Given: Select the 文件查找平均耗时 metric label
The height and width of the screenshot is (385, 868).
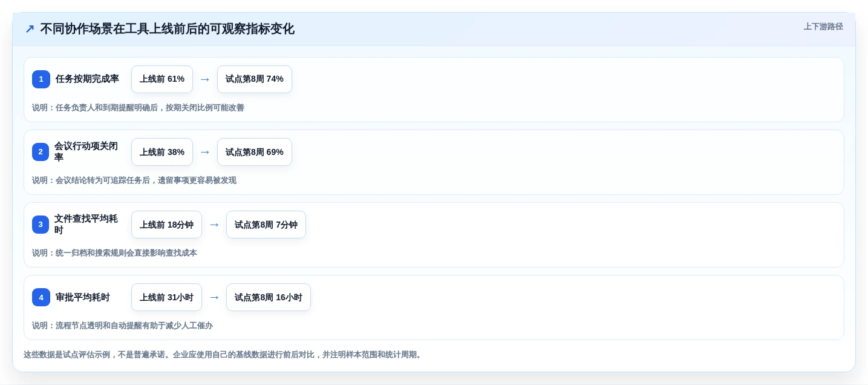Looking at the screenshot, I should pos(86,225).
